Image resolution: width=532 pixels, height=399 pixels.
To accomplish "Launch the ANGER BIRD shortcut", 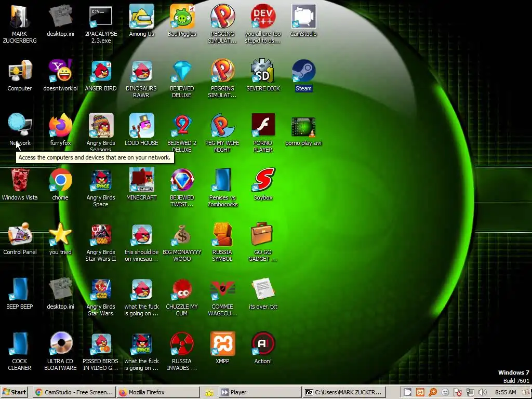I will click(x=101, y=71).
